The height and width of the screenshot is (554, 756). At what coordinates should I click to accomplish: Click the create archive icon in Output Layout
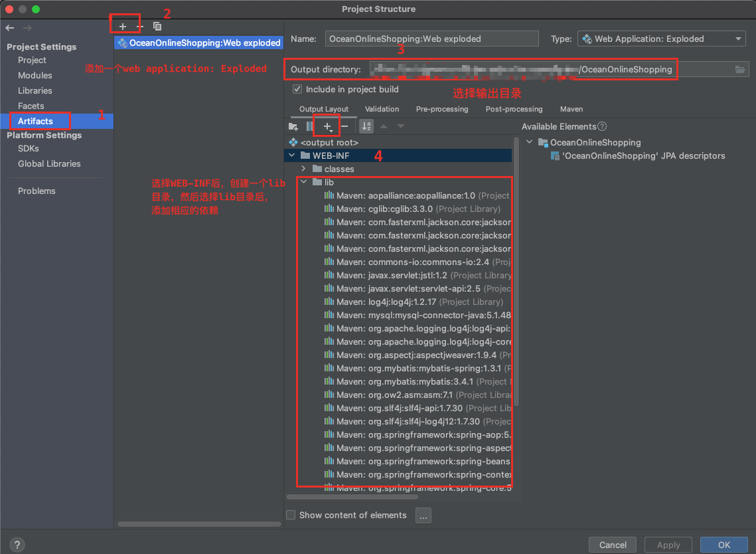click(309, 126)
